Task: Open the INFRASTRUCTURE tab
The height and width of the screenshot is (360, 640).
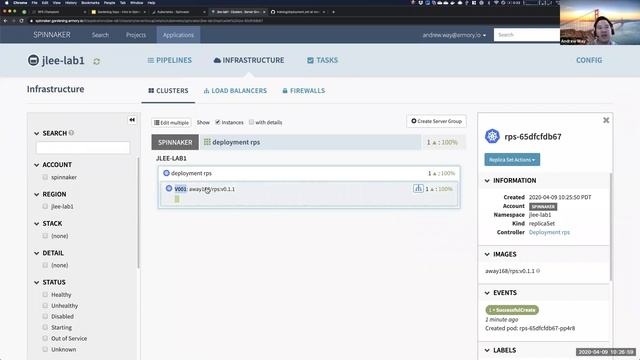Action: coord(249,60)
